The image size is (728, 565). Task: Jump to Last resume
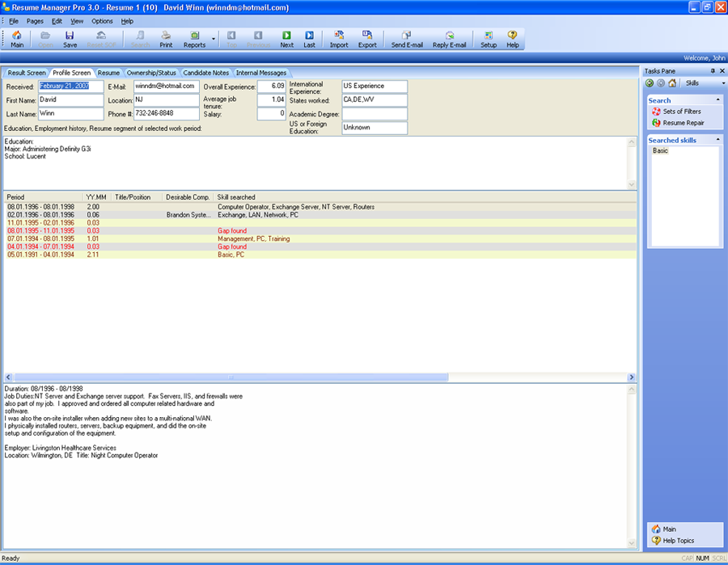coord(309,39)
